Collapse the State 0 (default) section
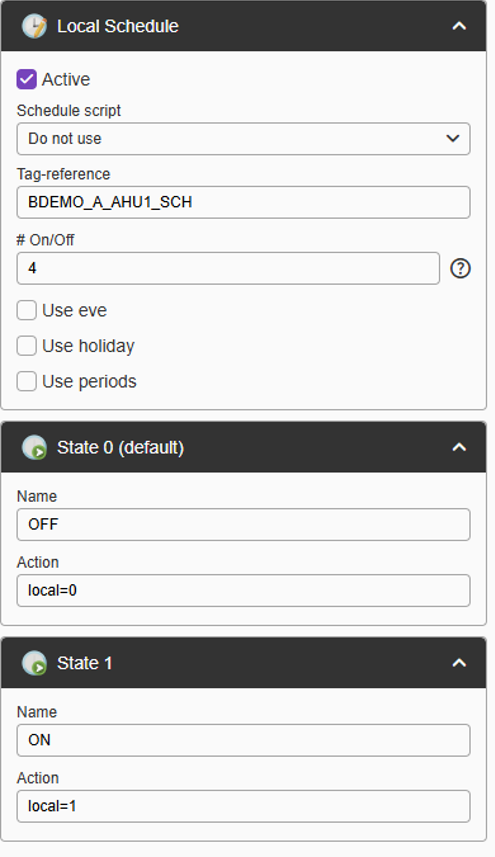The image size is (495, 857). click(x=459, y=447)
